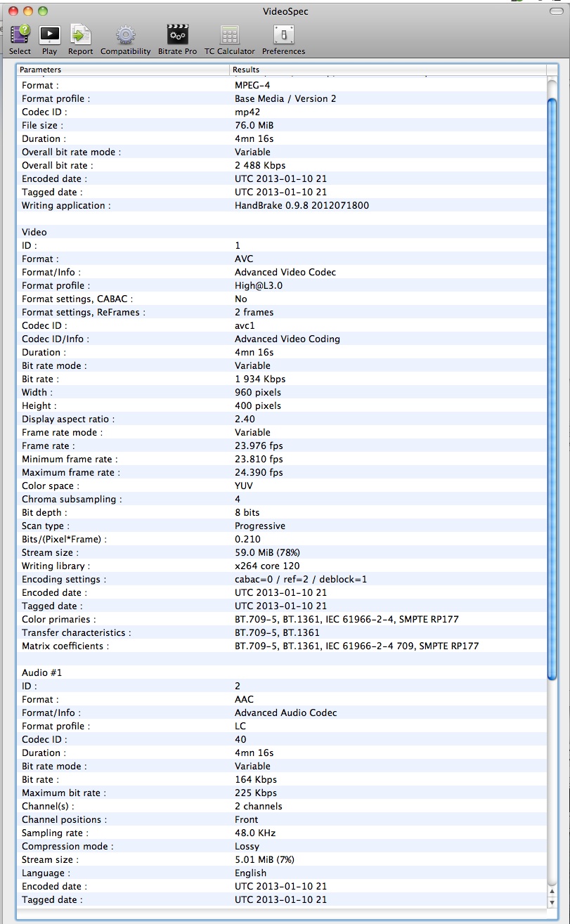Image resolution: width=570 pixels, height=924 pixels.
Task: Open the Compatibility gear icon
Action: click(126, 35)
